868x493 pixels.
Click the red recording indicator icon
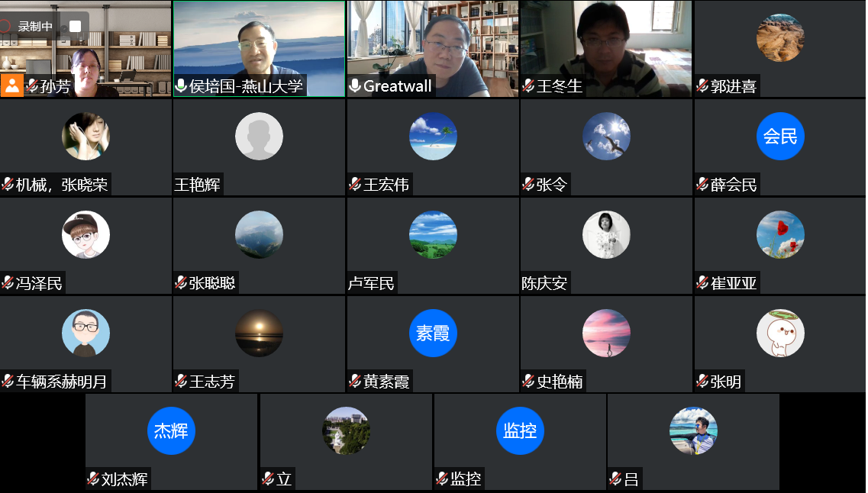[5, 26]
